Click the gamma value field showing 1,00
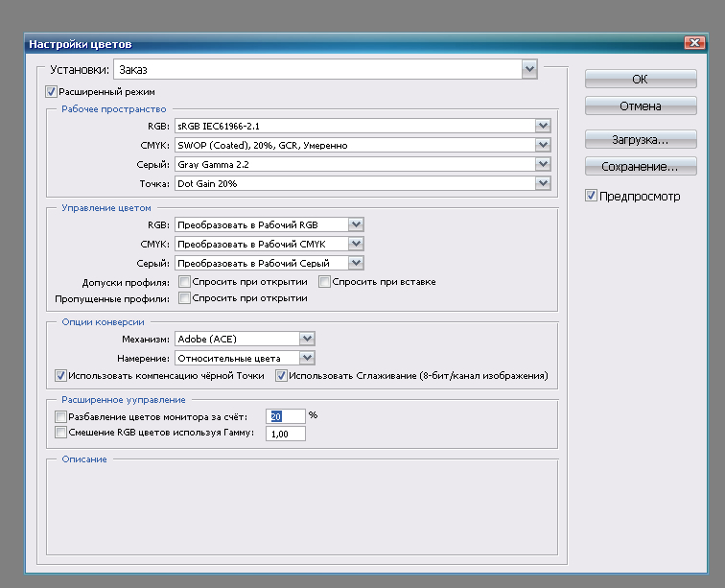Screen dimensions: 725x588 tap(286, 435)
